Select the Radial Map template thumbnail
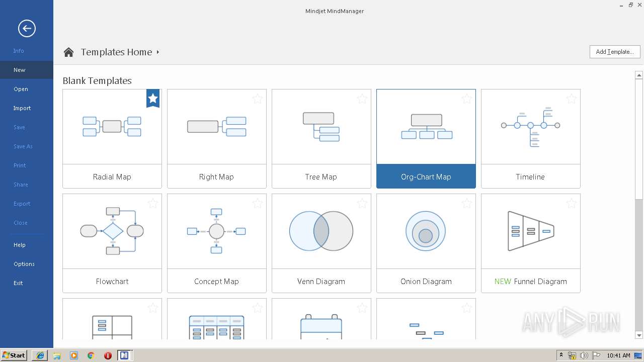The width and height of the screenshot is (644, 362). 112,127
